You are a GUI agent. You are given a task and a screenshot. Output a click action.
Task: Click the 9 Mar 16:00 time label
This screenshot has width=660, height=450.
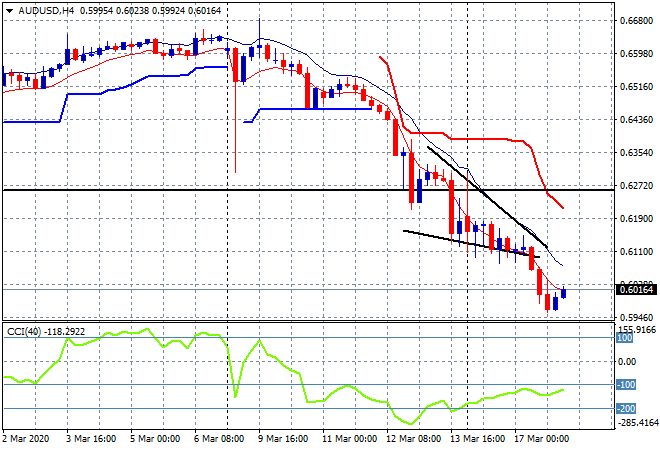click(x=283, y=439)
